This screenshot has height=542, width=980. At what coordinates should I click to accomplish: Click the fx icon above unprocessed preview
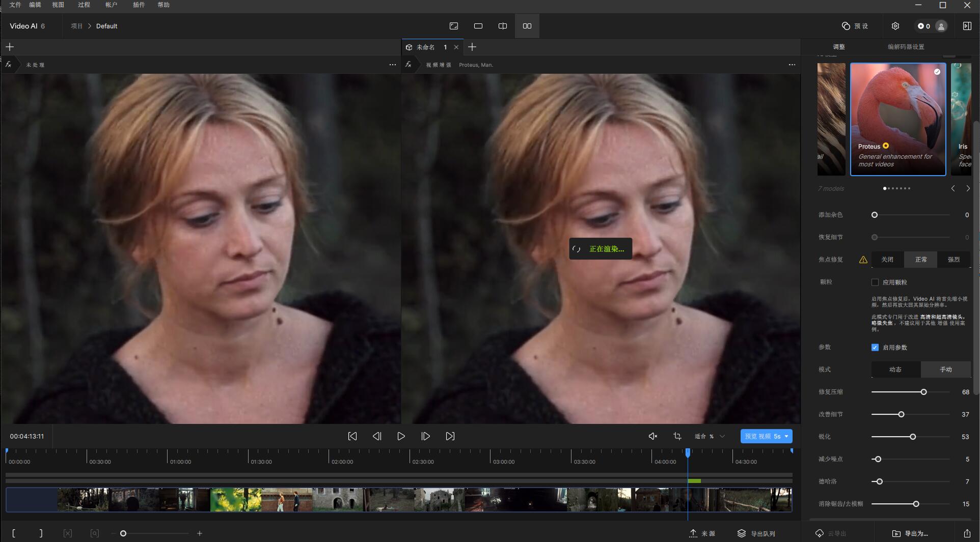(9, 65)
